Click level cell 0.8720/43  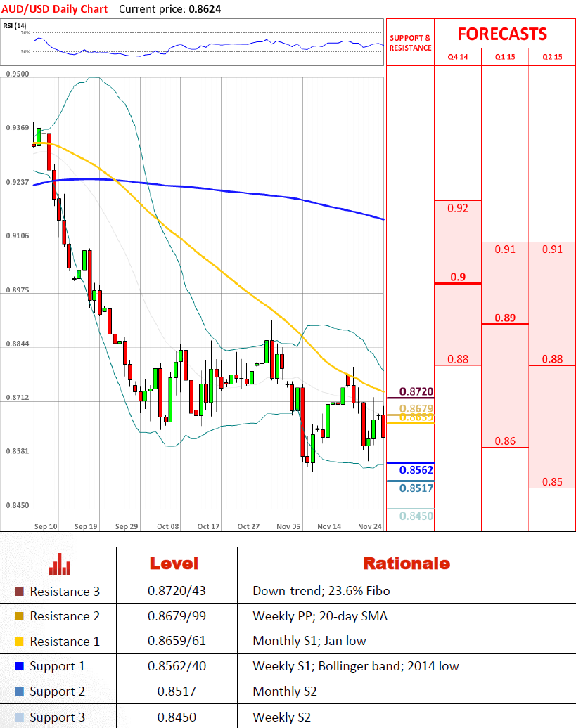[177, 590]
